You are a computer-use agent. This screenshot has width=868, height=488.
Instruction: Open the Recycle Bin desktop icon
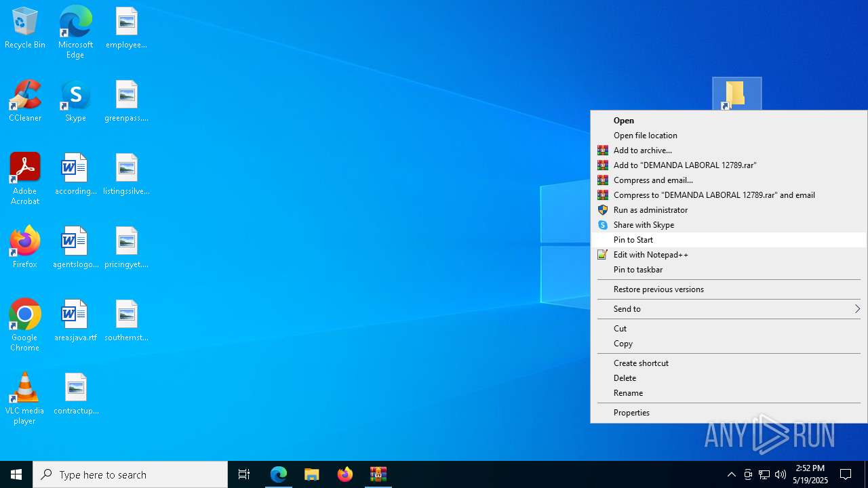click(25, 28)
